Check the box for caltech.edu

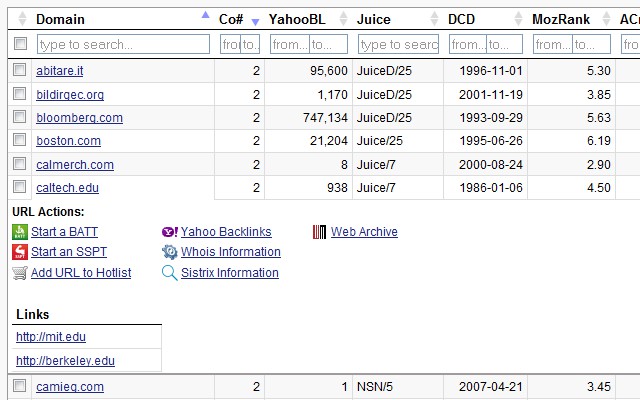tap(19, 187)
